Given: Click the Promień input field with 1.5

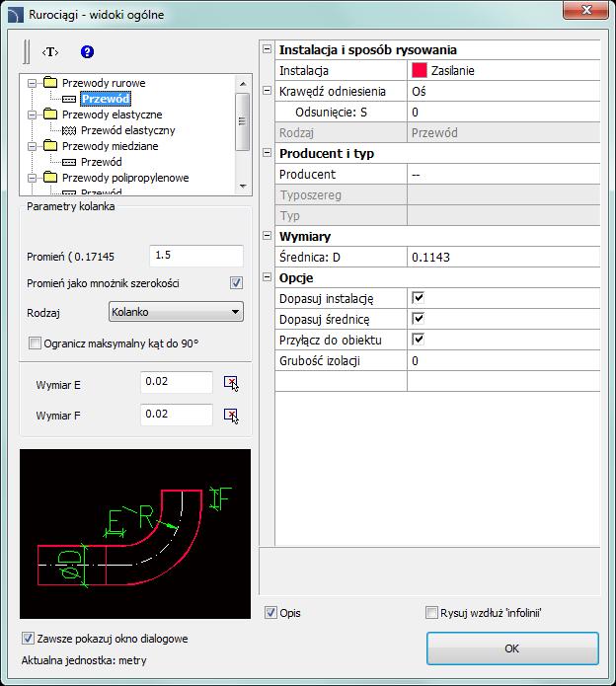Looking at the screenshot, I should (x=196, y=256).
